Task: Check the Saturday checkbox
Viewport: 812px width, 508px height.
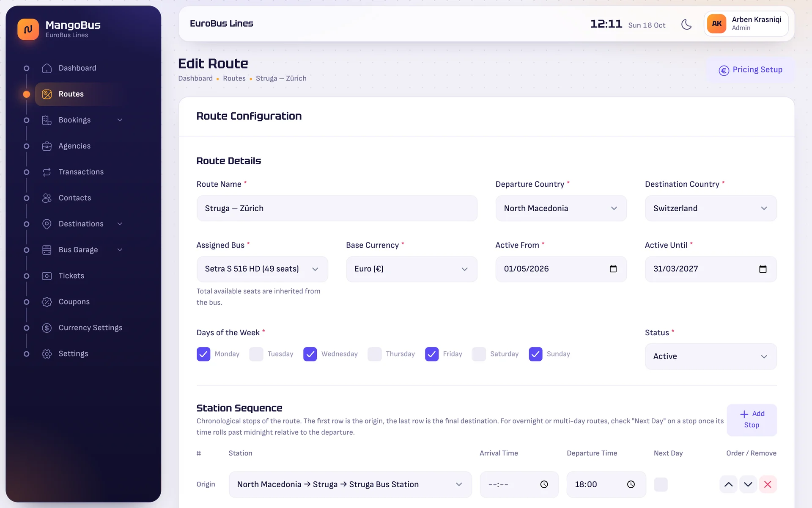Action: (479, 354)
